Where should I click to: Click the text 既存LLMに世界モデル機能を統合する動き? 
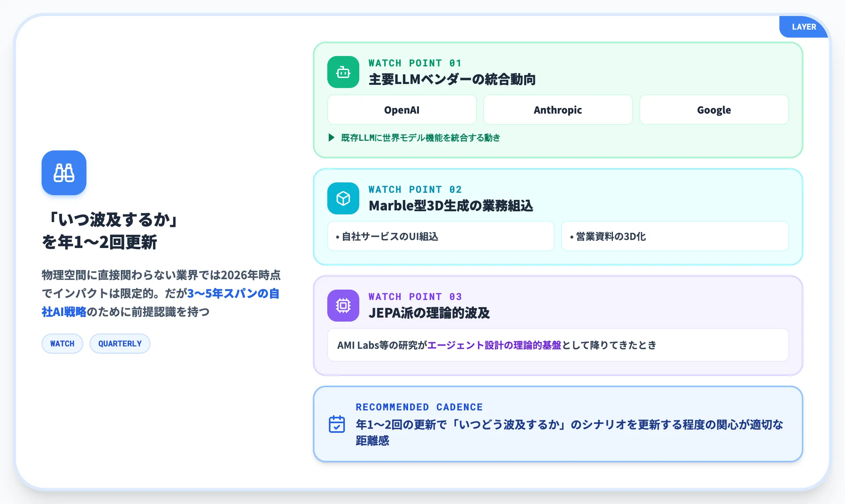(420, 138)
